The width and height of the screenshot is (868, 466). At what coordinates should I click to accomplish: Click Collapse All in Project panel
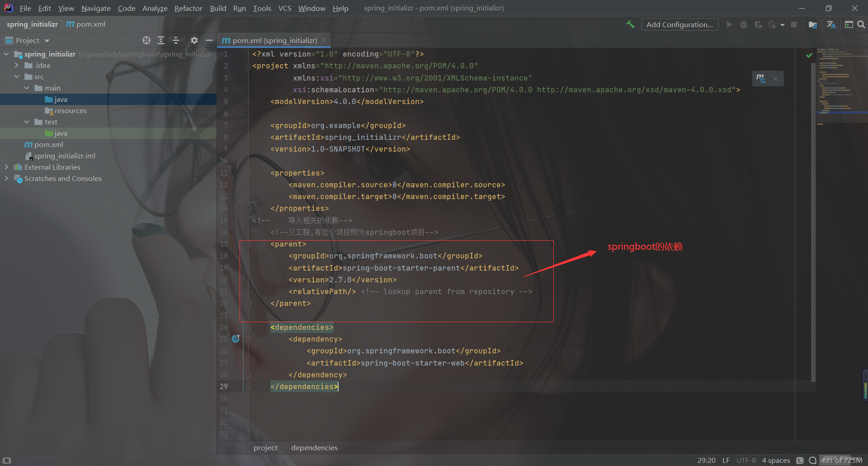pos(176,40)
